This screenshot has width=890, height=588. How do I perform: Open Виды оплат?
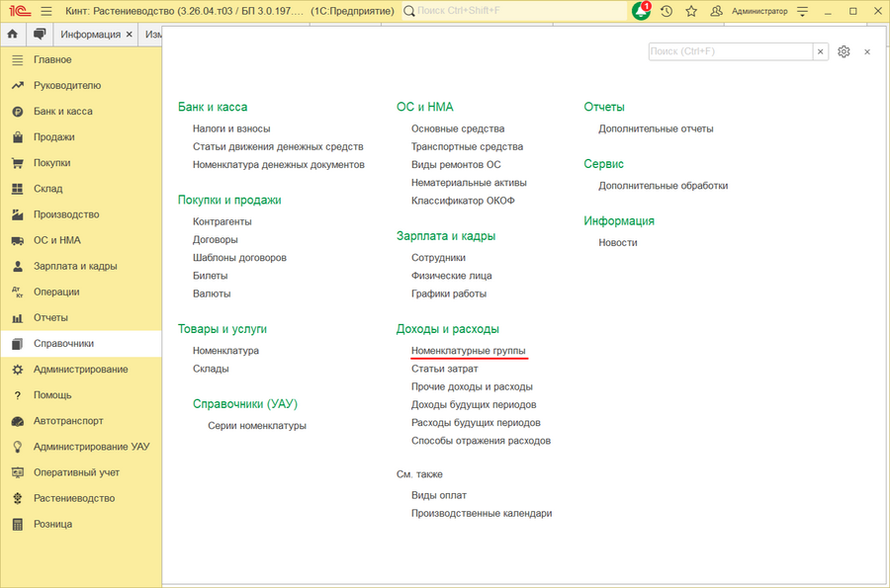click(439, 495)
